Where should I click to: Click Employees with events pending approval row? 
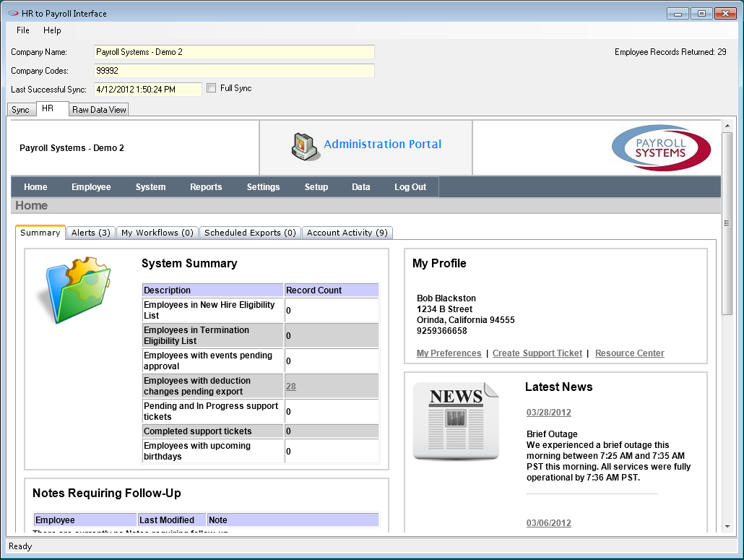point(261,361)
